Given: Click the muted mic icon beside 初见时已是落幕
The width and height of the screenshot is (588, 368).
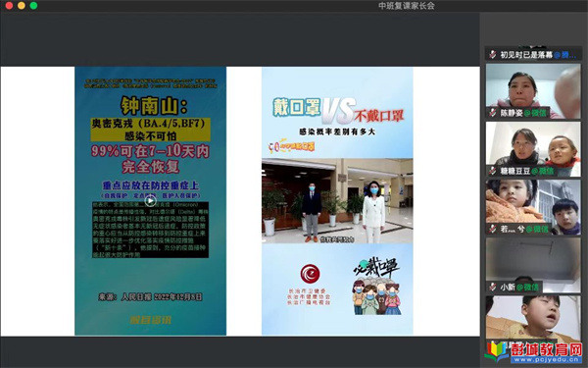Looking at the screenshot, I should click(493, 55).
